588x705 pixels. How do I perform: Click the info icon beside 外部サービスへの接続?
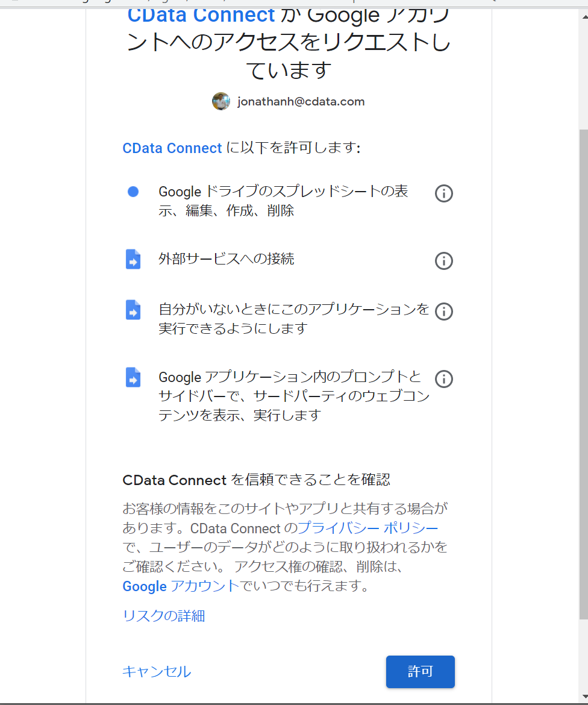[444, 261]
